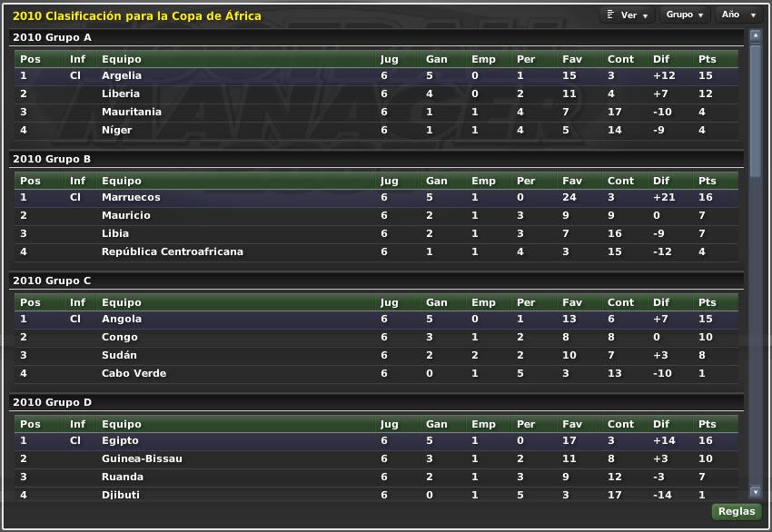Open the Año dropdown menu
The image size is (772, 532).
[739, 15]
